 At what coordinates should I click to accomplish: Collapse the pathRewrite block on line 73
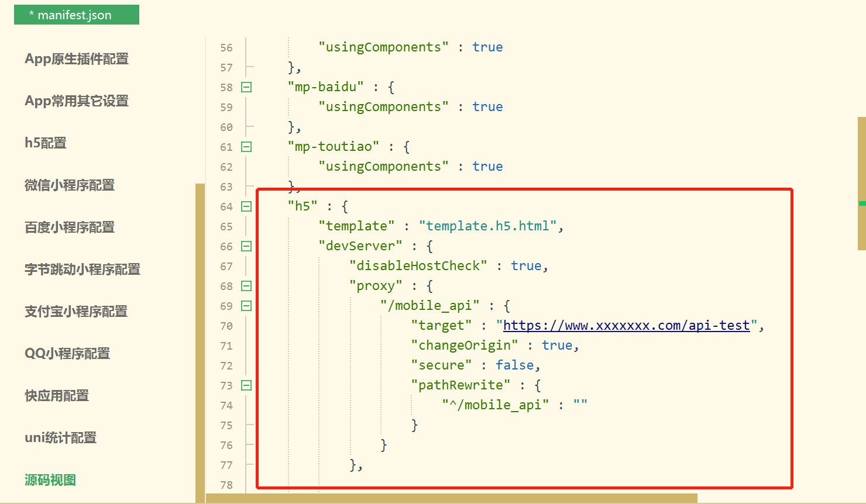246,385
